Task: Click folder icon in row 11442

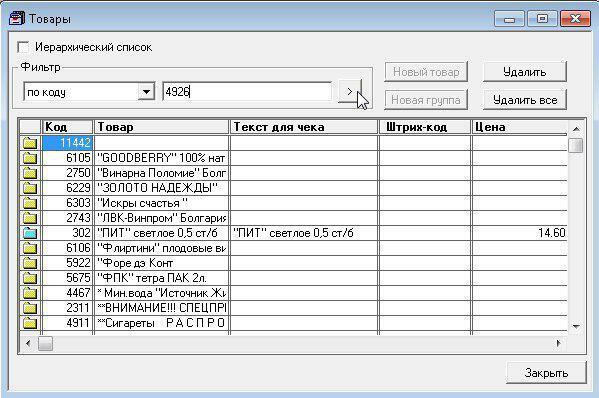Action: click(x=30, y=143)
